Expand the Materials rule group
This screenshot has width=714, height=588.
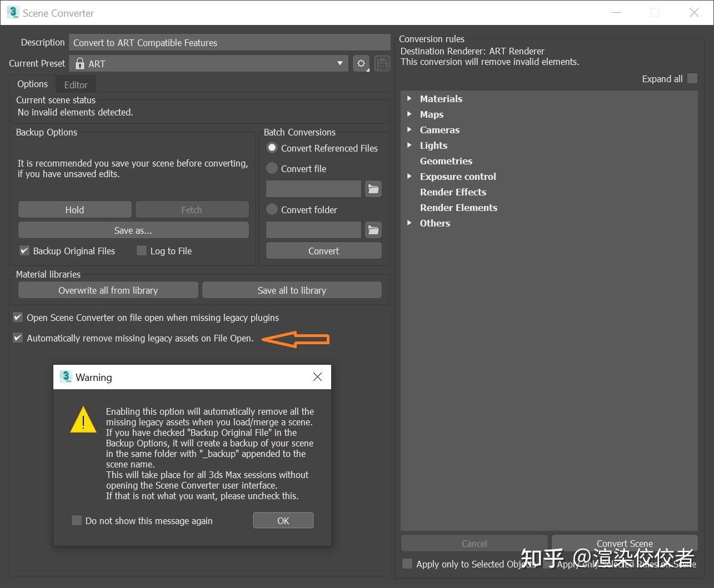[x=409, y=98]
